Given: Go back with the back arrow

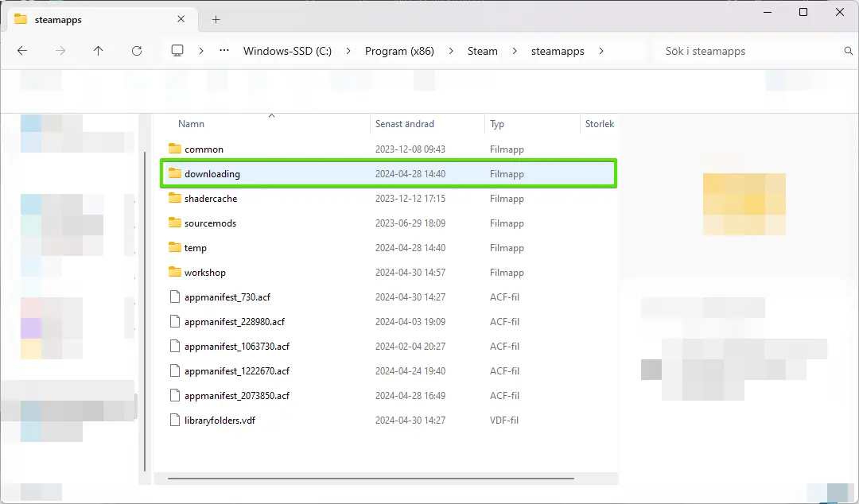Looking at the screenshot, I should coord(22,51).
